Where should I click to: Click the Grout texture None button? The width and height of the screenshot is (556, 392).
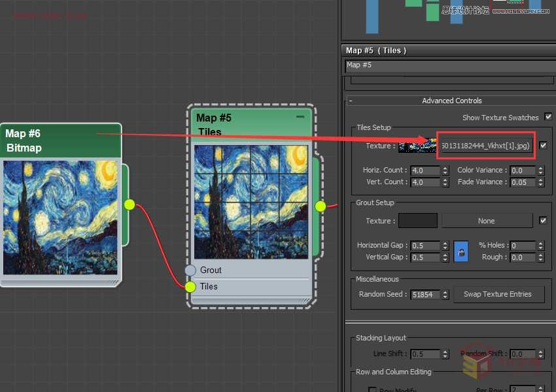click(486, 221)
